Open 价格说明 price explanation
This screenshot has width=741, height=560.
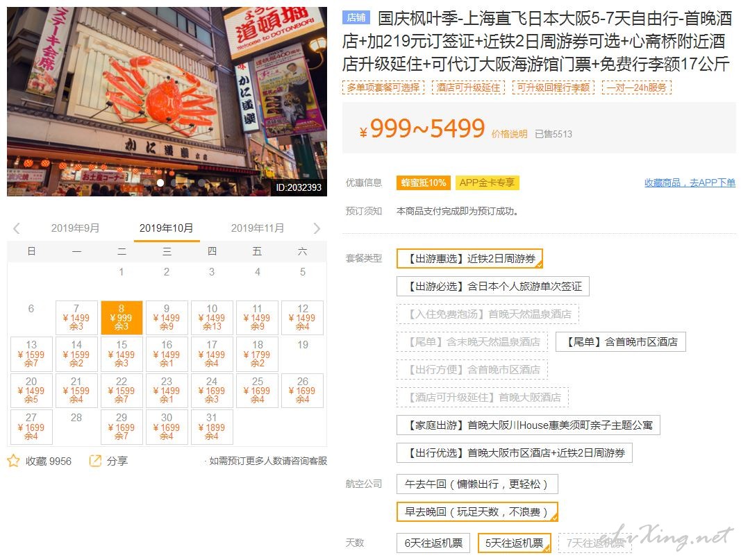(x=510, y=134)
